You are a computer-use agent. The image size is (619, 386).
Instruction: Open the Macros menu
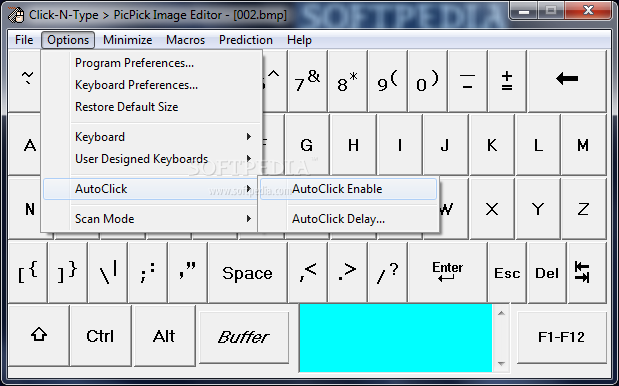(x=186, y=40)
